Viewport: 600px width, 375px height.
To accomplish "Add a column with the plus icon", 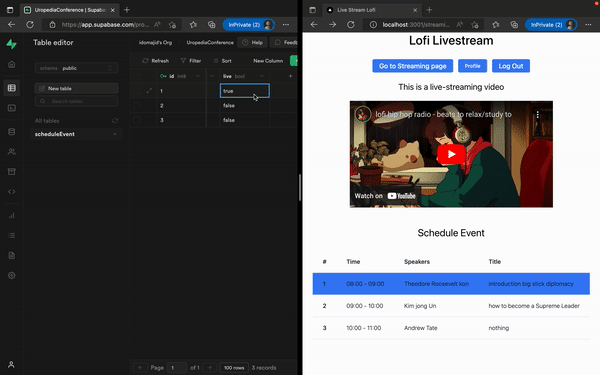I will coord(290,76).
